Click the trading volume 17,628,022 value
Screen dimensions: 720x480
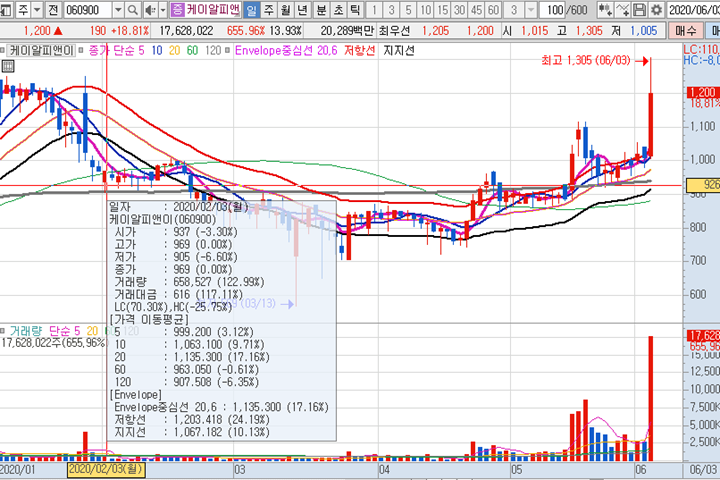tap(186, 31)
